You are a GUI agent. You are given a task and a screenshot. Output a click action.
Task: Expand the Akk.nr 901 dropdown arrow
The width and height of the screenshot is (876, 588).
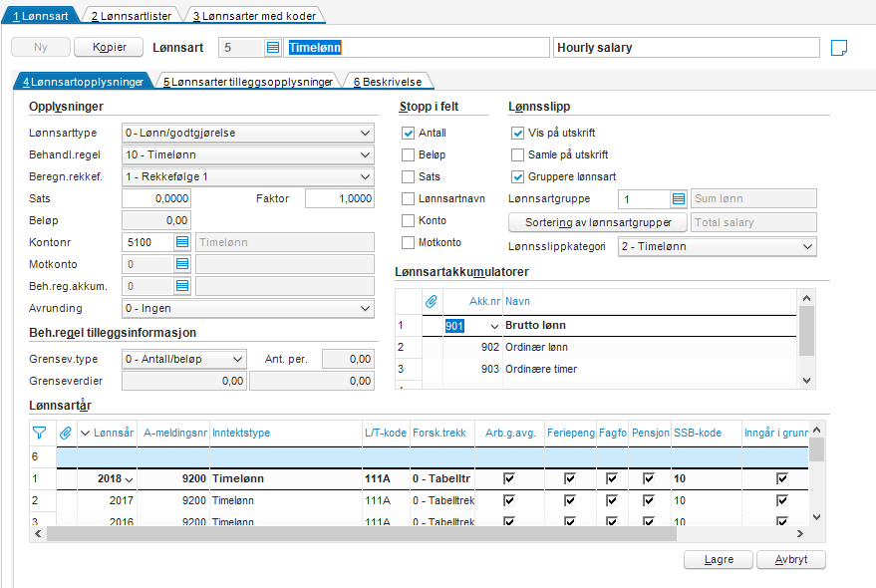[x=494, y=326]
